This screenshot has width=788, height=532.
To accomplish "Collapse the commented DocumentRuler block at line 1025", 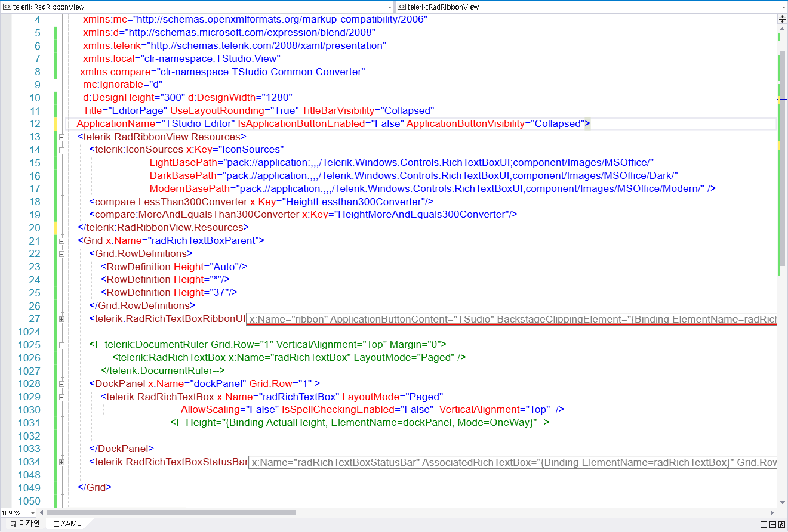I will (x=62, y=345).
